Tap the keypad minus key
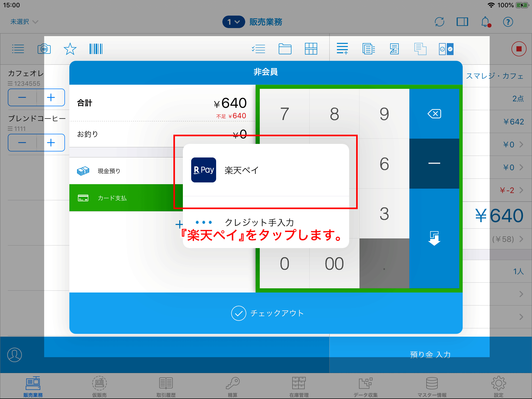 tap(434, 163)
